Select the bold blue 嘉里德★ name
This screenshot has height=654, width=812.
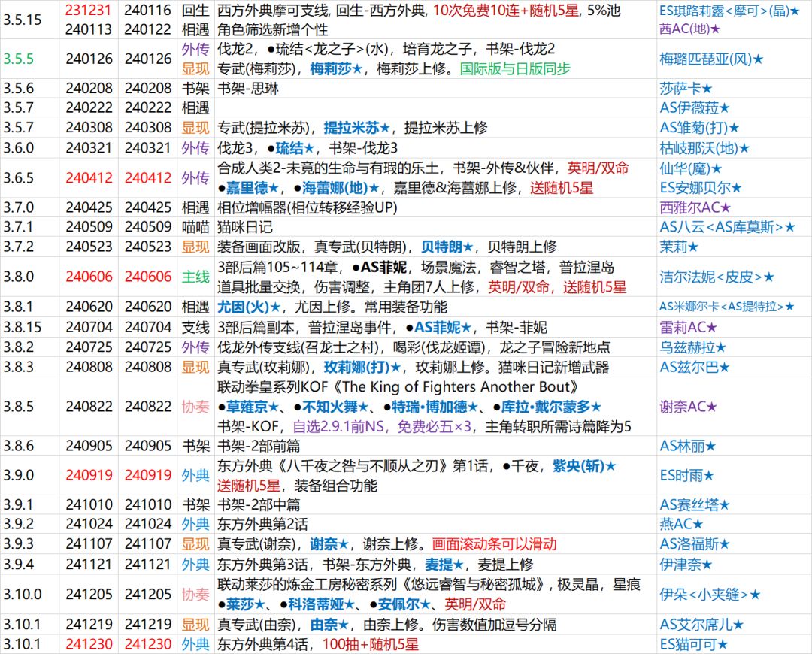coord(252,188)
